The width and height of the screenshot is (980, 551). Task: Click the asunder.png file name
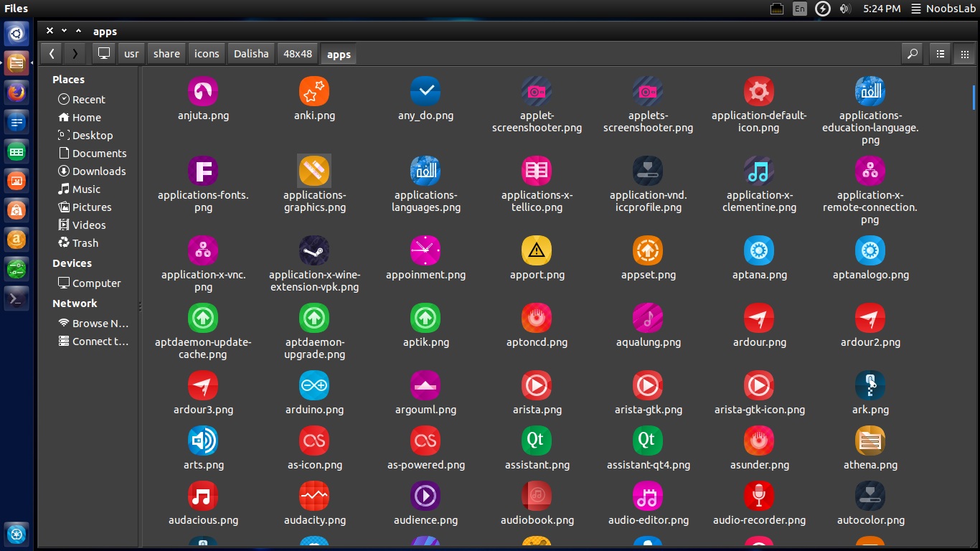[x=759, y=465]
